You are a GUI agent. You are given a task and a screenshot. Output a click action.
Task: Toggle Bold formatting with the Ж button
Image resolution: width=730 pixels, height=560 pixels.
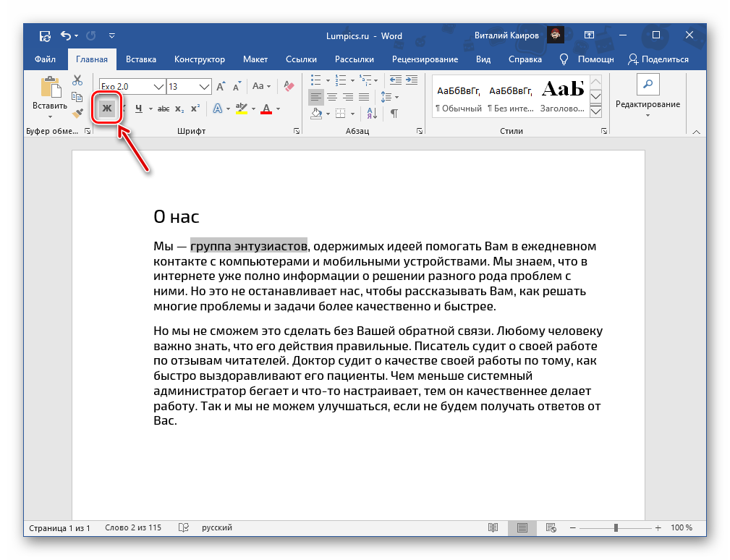107,109
